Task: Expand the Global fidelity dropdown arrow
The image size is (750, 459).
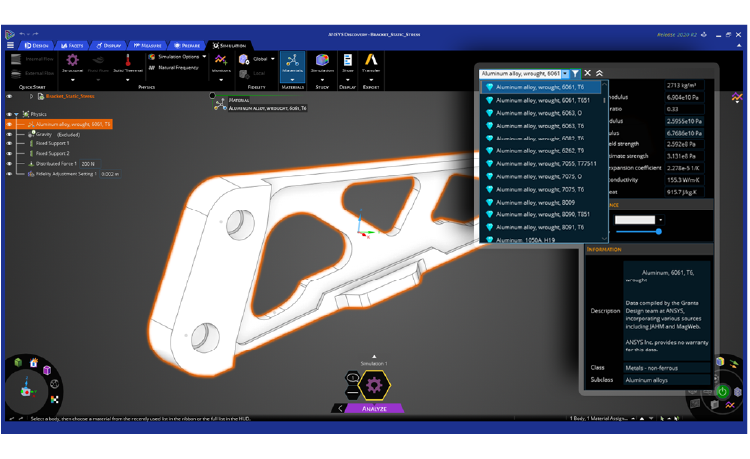Action: [x=273, y=59]
